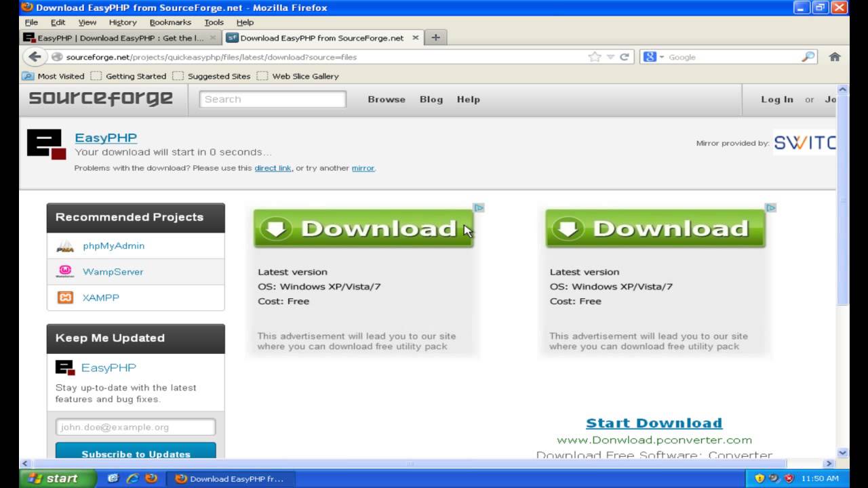Click the right green Download ad button
The height and width of the screenshot is (488, 868).
pos(655,228)
